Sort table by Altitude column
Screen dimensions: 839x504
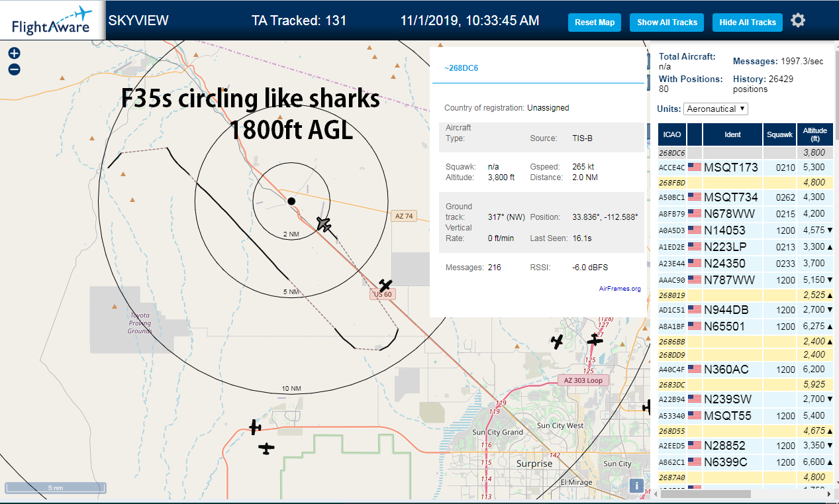pos(815,134)
